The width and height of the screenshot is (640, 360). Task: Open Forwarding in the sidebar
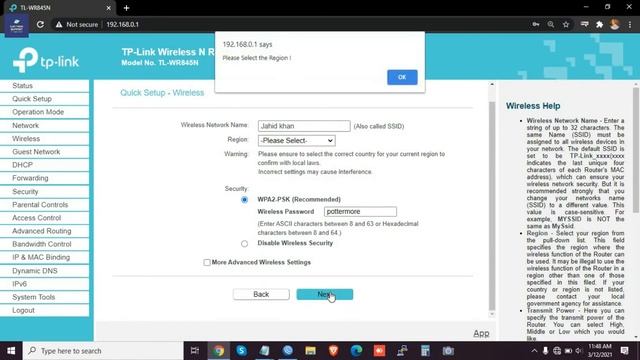tap(44, 178)
